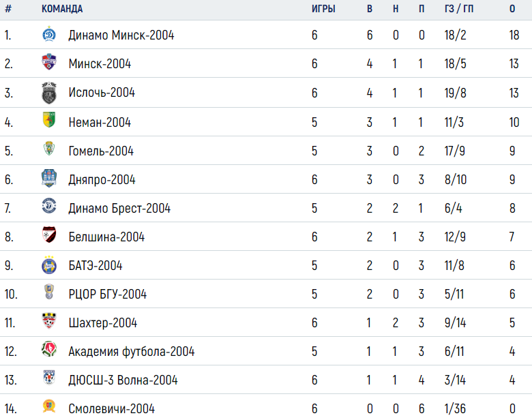Select the Гомель-2004 club emblem
532x420 pixels.
[49, 148]
